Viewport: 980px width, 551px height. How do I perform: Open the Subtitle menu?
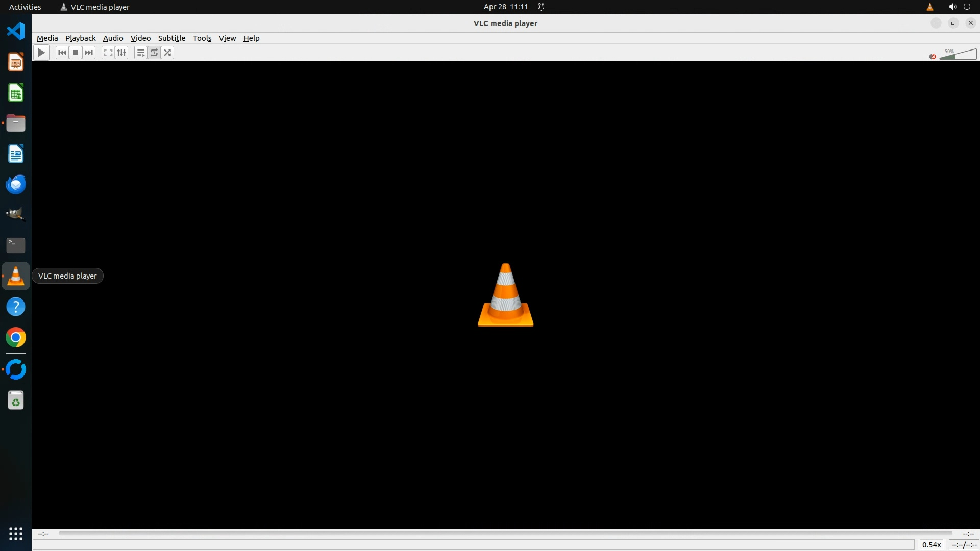(x=171, y=38)
